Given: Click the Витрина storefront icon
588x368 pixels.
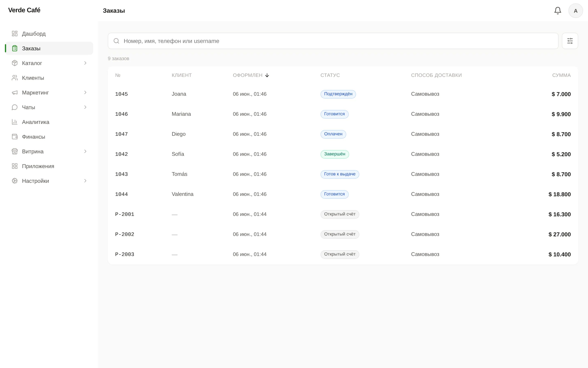Looking at the screenshot, I should pos(14,151).
